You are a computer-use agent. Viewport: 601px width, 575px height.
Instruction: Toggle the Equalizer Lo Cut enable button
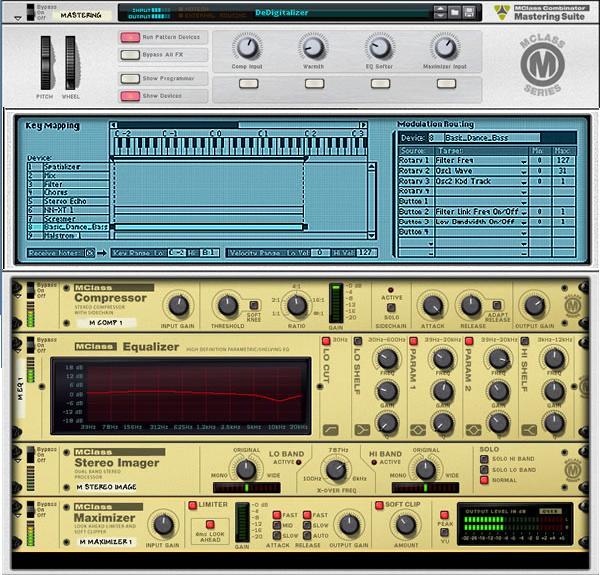pyautogui.click(x=326, y=341)
